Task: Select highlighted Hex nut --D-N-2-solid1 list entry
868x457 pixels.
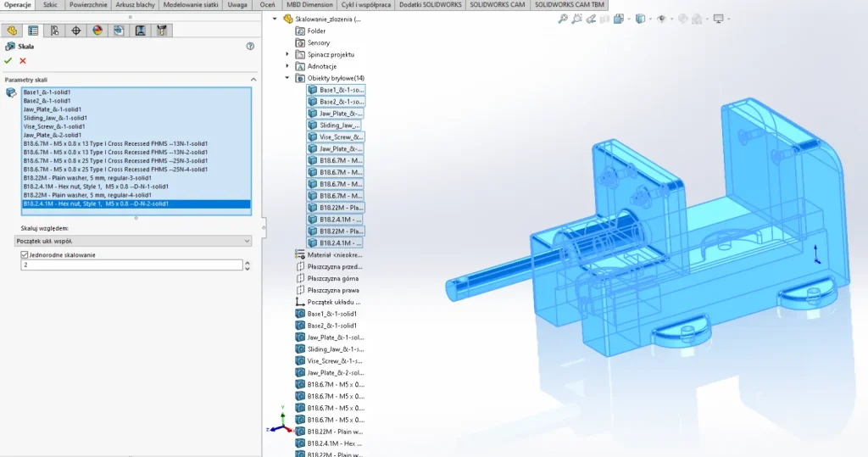Action: click(136, 203)
